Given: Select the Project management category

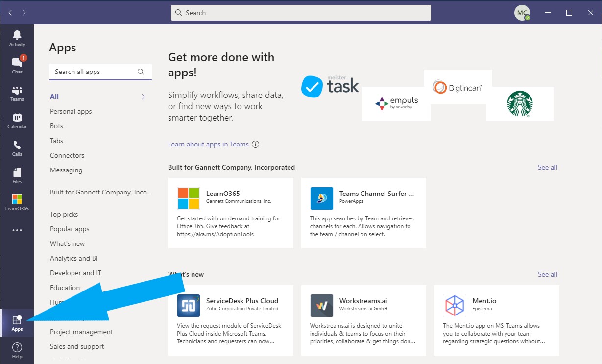Looking at the screenshot, I should pyautogui.click(x=81, y=332).
